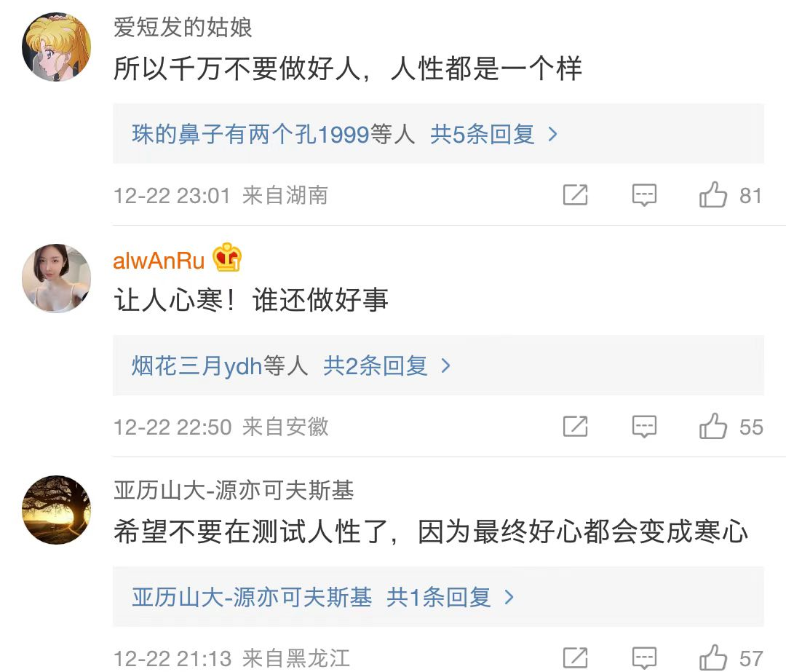The width and height of the screenshot is (786, 672).
Task: Expand the 共2条回复 replies
Action: coord(387,365)
